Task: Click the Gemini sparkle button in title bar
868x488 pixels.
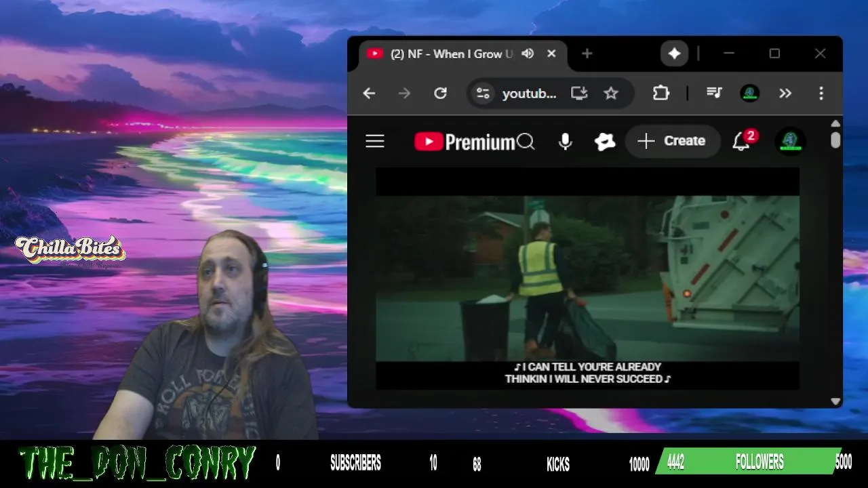Action: pos(674,54)
